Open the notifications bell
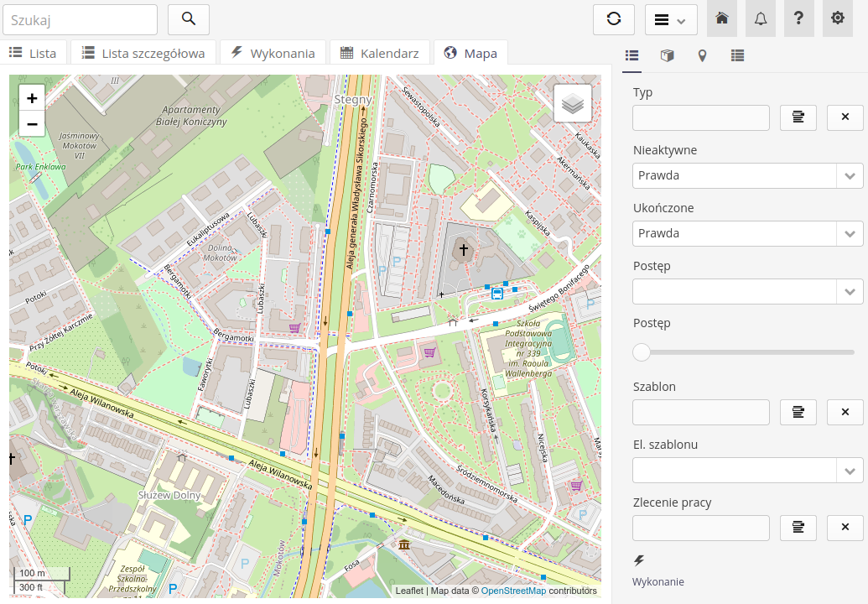 [761, 19]
